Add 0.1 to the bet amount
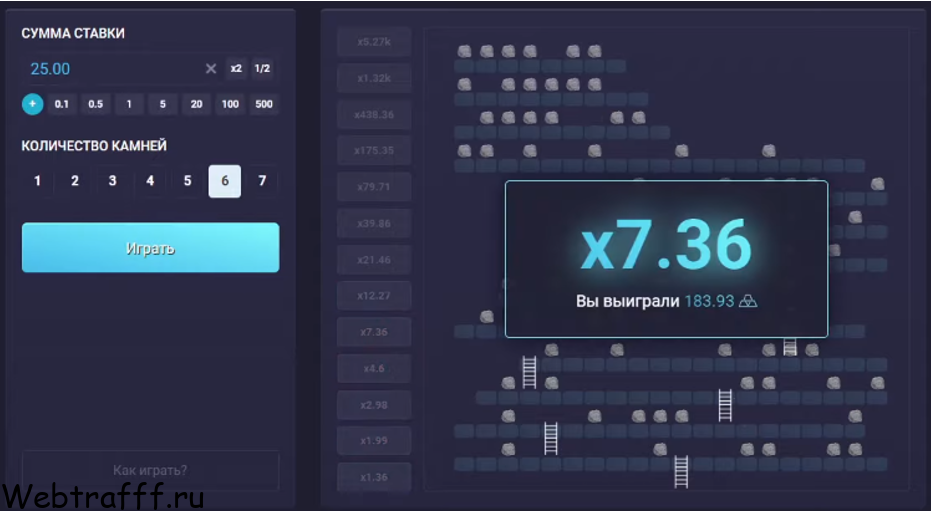Image resolution: width=931 pixels, height=511 pixels. pos(62,104)
